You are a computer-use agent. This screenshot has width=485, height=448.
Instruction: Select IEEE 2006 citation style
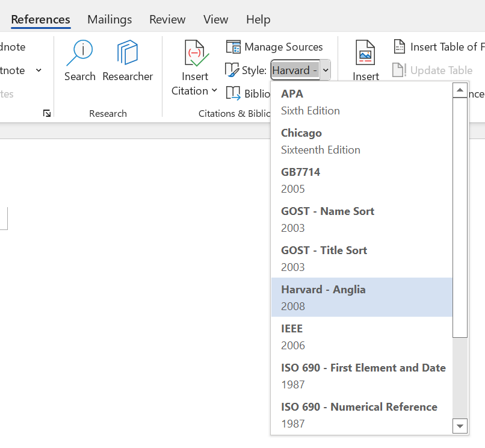click(x=362, y=337)
